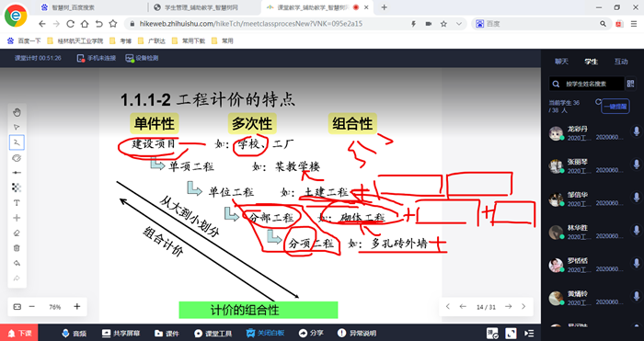This screenshot has width=644, height=341.
Task: Toggle 林华胜's microphone
Action: click(x=637, y=230)
